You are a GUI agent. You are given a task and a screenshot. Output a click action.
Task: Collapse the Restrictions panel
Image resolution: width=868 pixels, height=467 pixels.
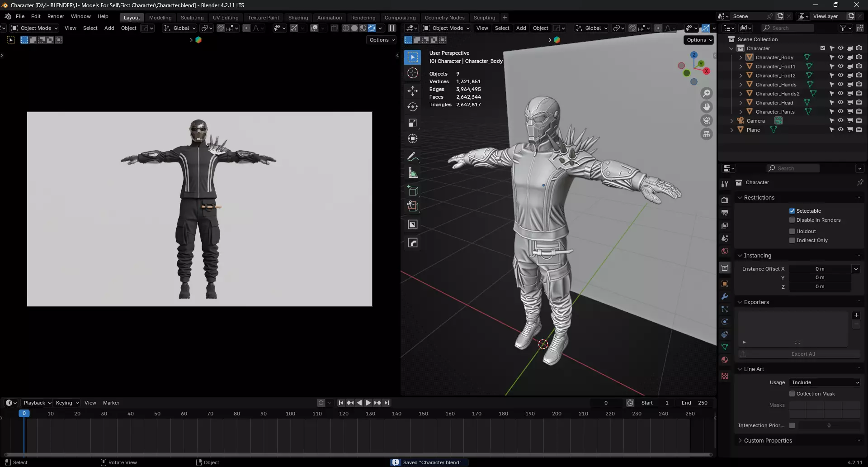tap(759, 198)
